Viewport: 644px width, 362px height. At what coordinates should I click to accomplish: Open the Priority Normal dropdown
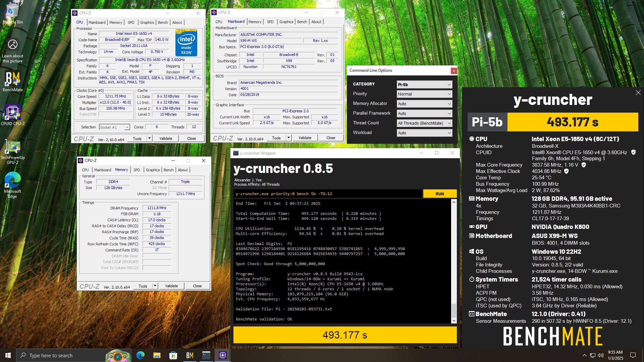tap(424, 94)
